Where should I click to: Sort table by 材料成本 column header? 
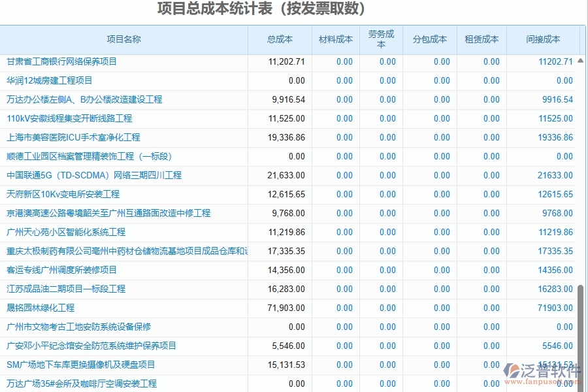(x=335, y=39)
